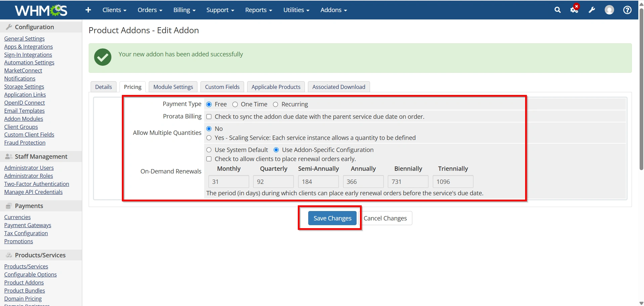Screen dimensions: 644x306
Task: Enable Prorata Billing sync checkbox
Action: [209, 117]
